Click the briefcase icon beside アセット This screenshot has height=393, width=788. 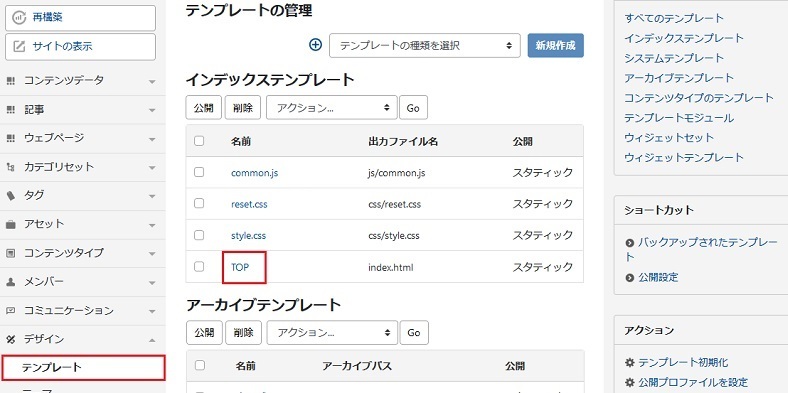pos(11,224)
